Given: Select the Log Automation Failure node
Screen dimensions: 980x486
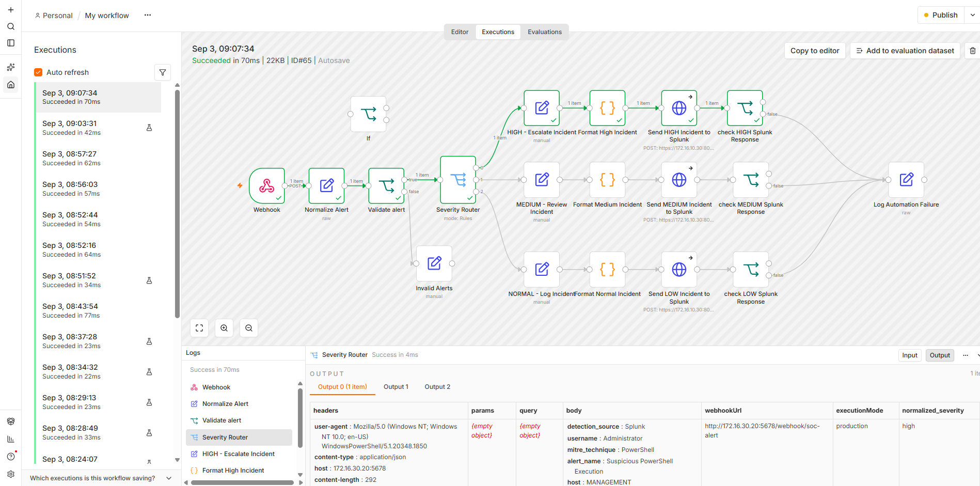Looking at the screenshot, I should [906, 180].
